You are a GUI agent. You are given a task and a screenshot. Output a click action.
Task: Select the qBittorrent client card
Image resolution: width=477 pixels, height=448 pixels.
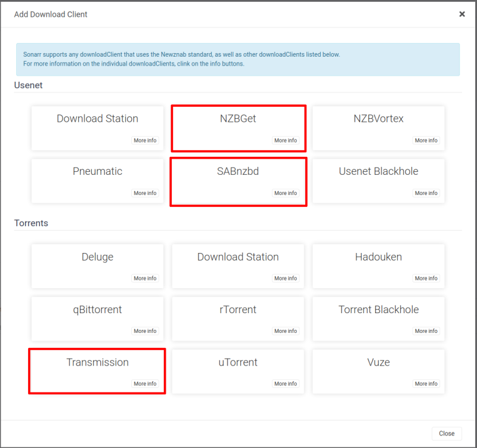click(97, 319)
